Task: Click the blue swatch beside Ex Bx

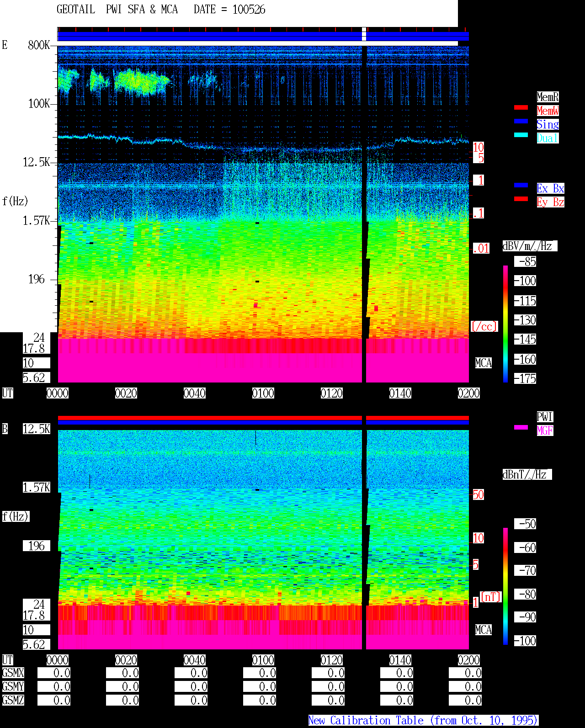Action: point(521,185)
